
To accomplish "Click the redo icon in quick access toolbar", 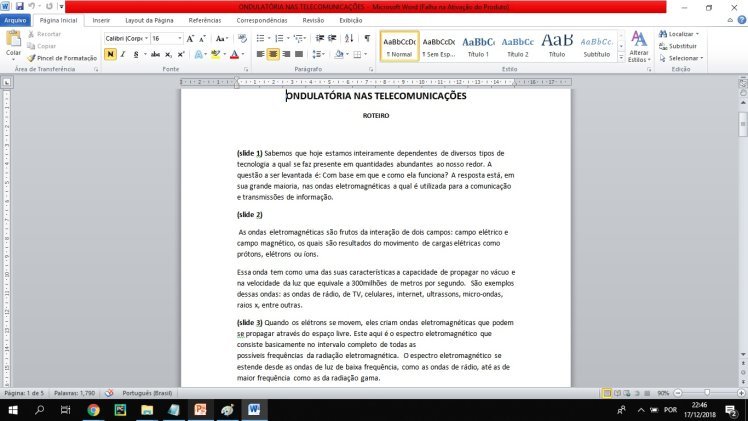I will 49,6.
